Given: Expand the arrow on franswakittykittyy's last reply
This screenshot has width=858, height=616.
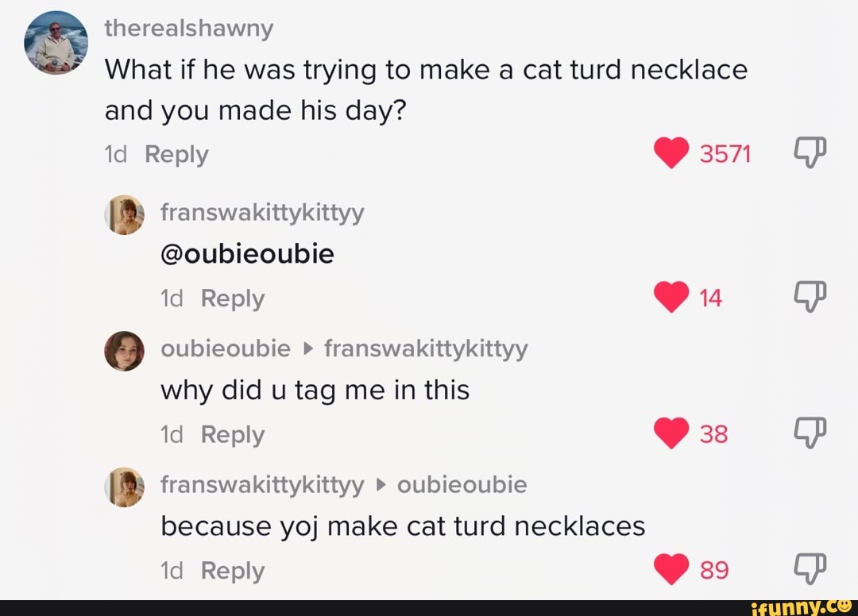Looking at the screenshot, I should click(382, 484).
